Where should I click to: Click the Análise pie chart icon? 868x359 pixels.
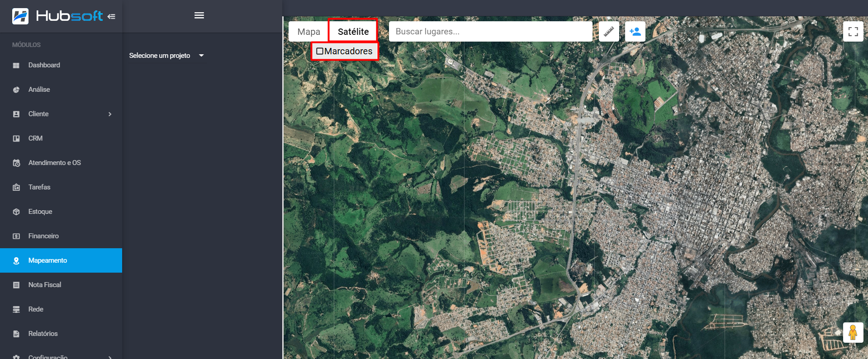[x=16, y=90]
